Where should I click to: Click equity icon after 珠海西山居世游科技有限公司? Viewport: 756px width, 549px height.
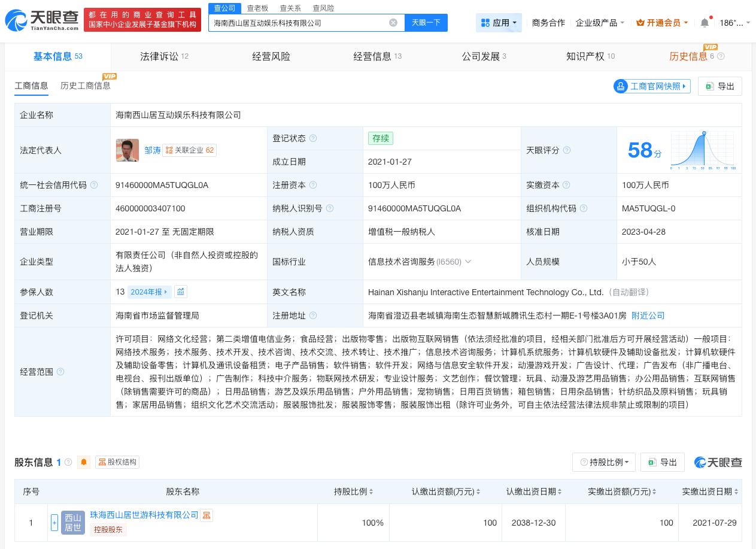click(207, 515)
